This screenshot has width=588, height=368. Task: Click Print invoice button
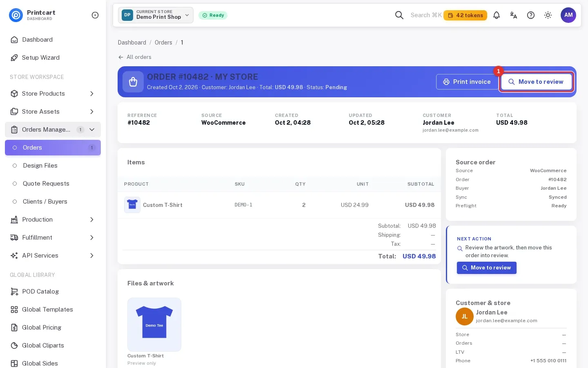tap(467, 82)
